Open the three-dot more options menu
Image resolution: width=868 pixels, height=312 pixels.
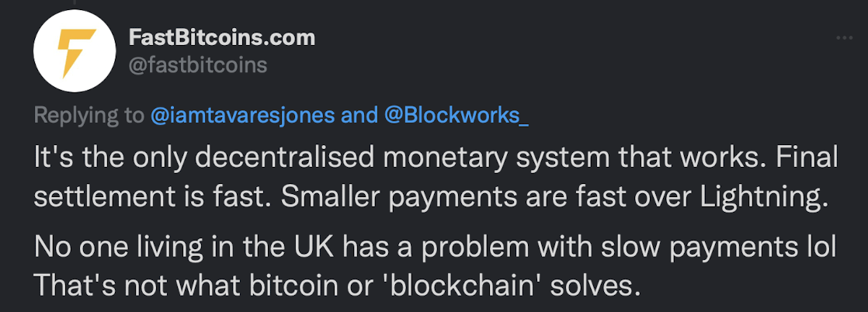click(x=843, y=37)
